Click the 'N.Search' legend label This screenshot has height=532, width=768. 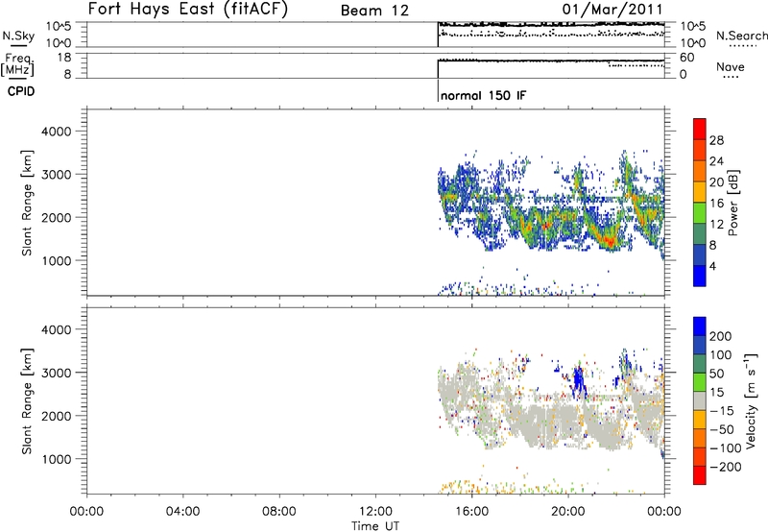pyautogui.click(x=741, y=36)
